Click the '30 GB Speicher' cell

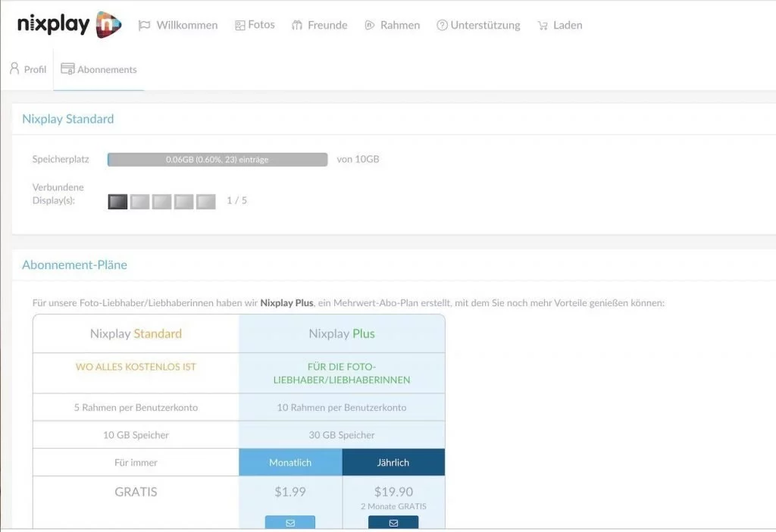pos(342,435)
